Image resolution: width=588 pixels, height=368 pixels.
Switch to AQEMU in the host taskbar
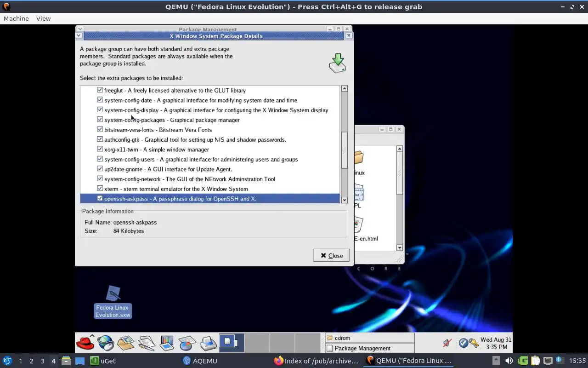(200, 361)
